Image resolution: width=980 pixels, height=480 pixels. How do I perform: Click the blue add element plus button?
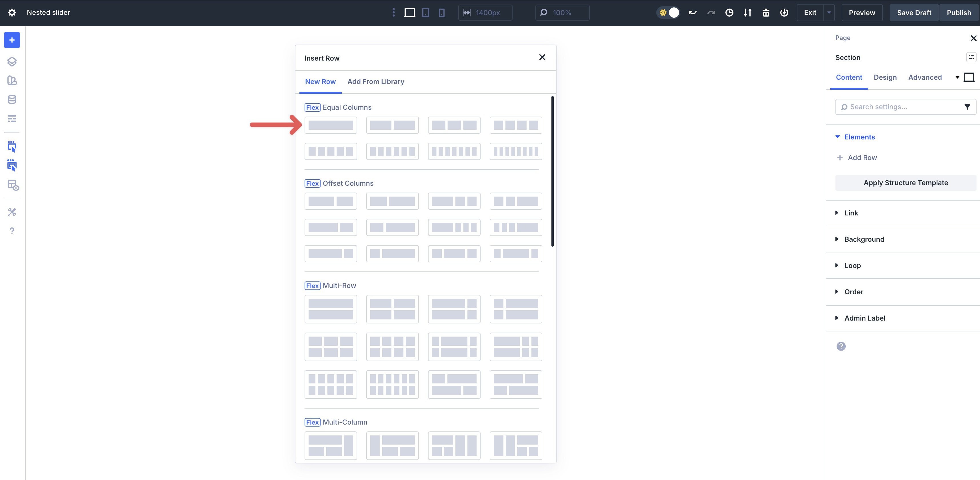coord(12,40)
